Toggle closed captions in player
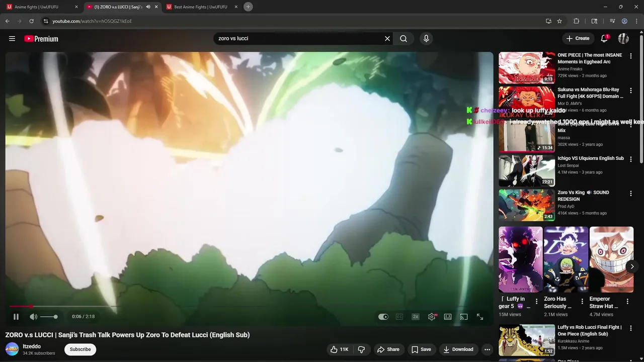The image size is (644, 362). 399,317
